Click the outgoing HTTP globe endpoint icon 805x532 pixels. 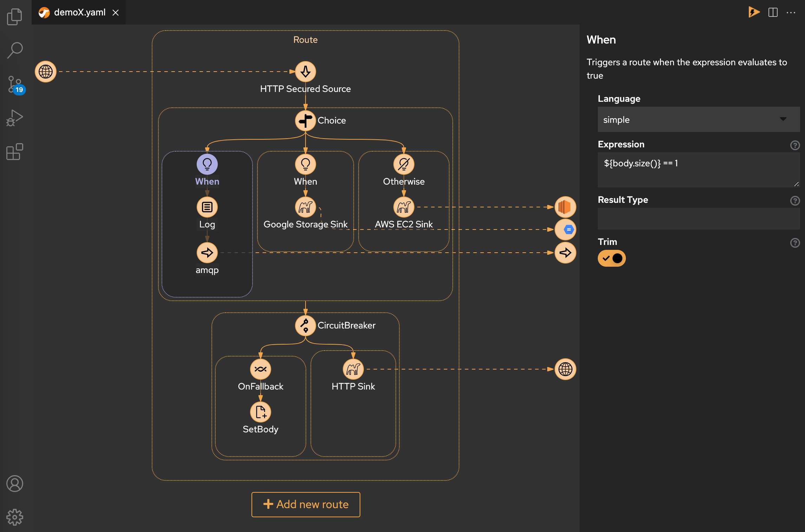click(x=565, y=369)
